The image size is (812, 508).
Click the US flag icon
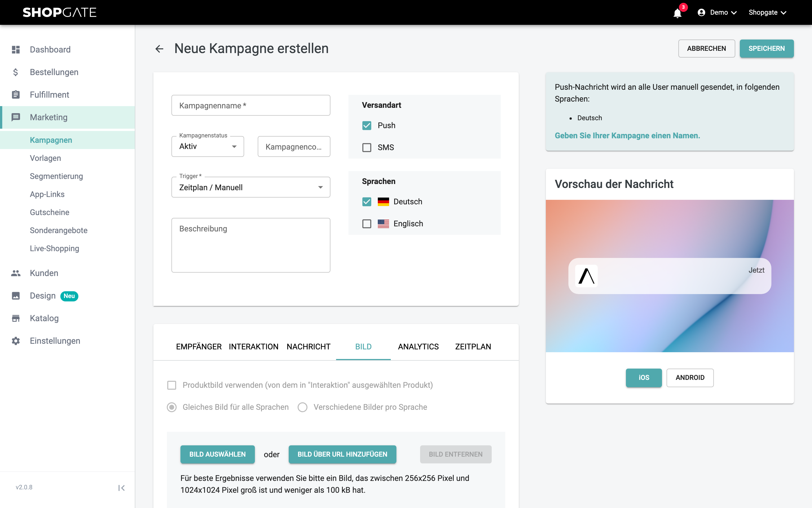[x=383, y=224]
